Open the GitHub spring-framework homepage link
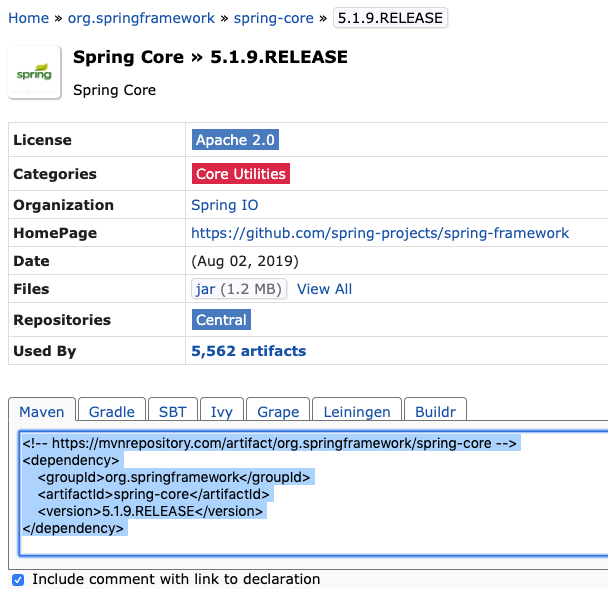The height and width of the screenshot is (595, 608). click(x=380, y=233)
